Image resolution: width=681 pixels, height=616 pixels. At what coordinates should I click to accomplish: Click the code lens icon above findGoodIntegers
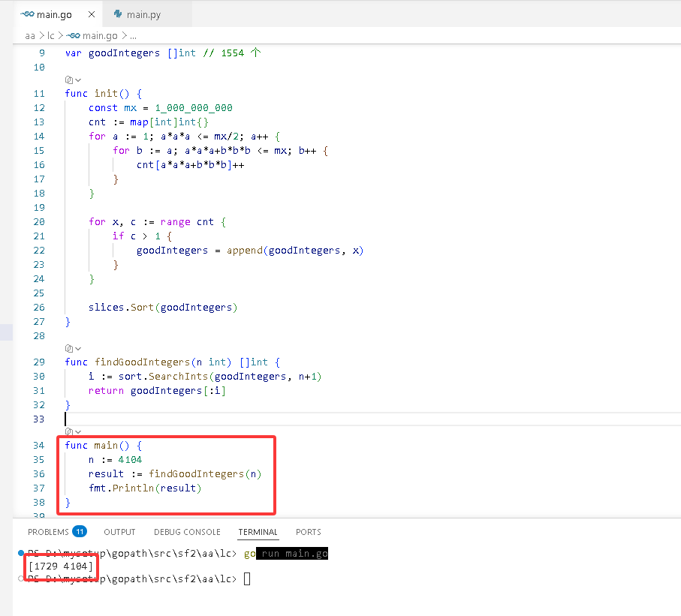coord(68,348)
